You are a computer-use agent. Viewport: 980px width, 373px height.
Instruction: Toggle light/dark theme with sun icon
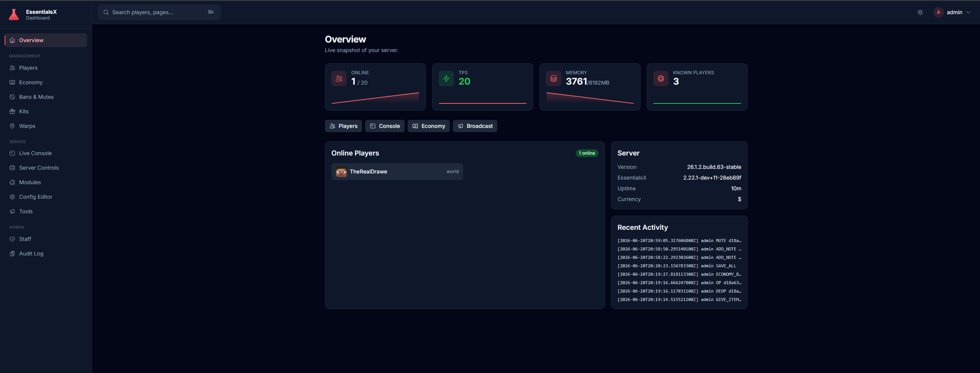coord(920,12)
